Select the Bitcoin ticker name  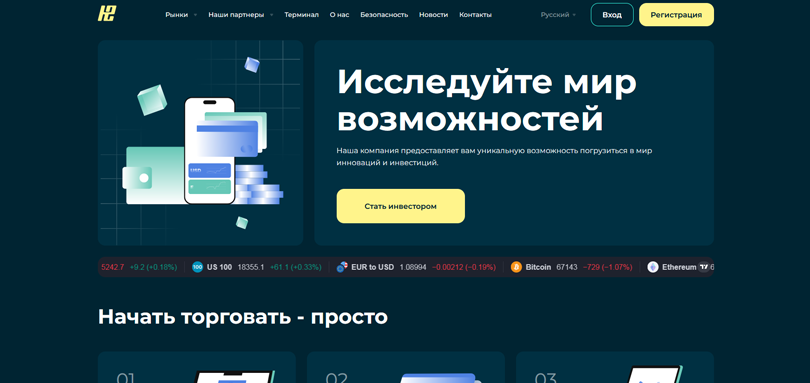pos(538,267)
